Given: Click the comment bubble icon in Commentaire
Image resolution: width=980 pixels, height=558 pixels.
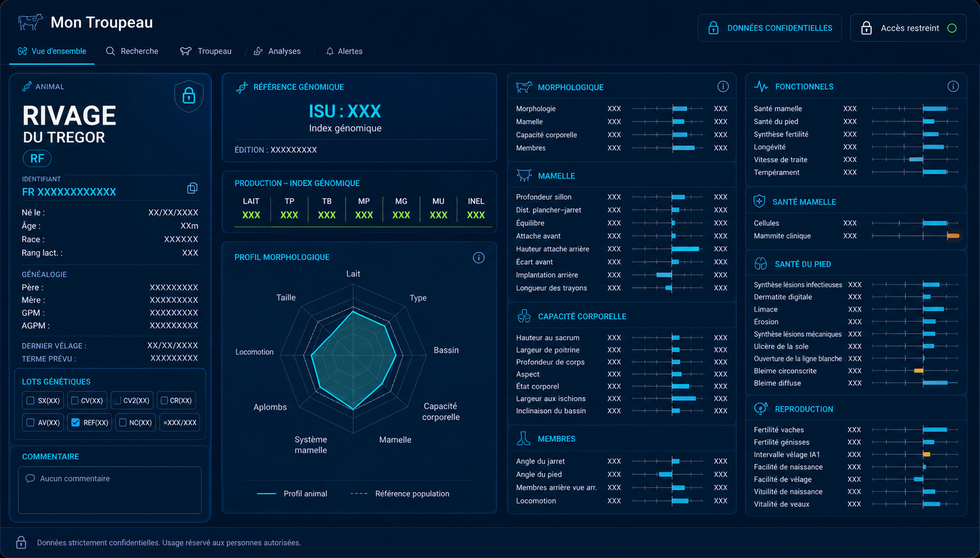Looking at the screenshot, I should click(x=30, y=478).
